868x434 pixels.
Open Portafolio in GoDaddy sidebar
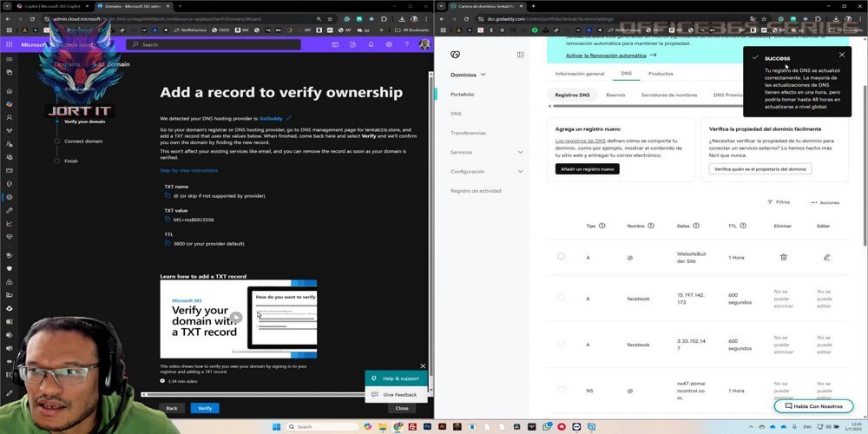(463, 95)
